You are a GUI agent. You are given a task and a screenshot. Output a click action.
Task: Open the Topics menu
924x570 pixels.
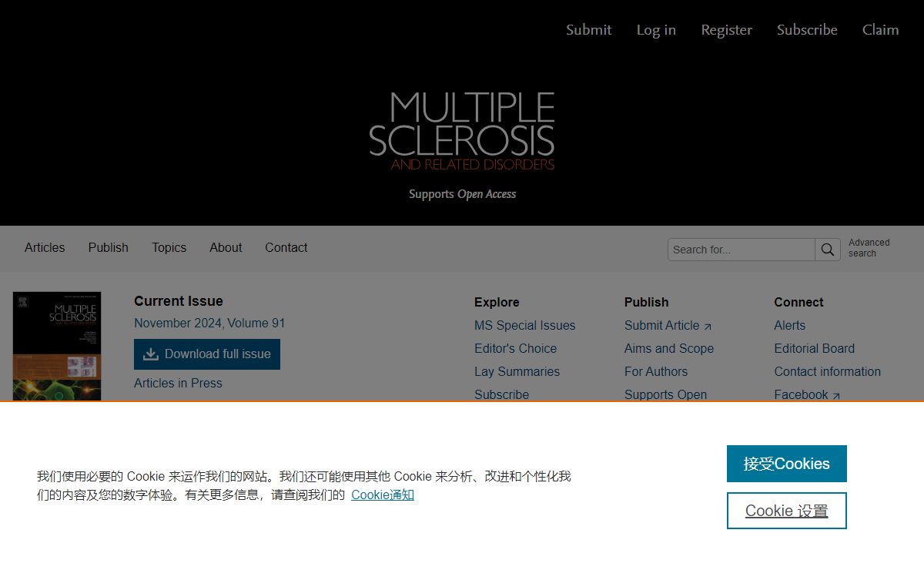169,248
